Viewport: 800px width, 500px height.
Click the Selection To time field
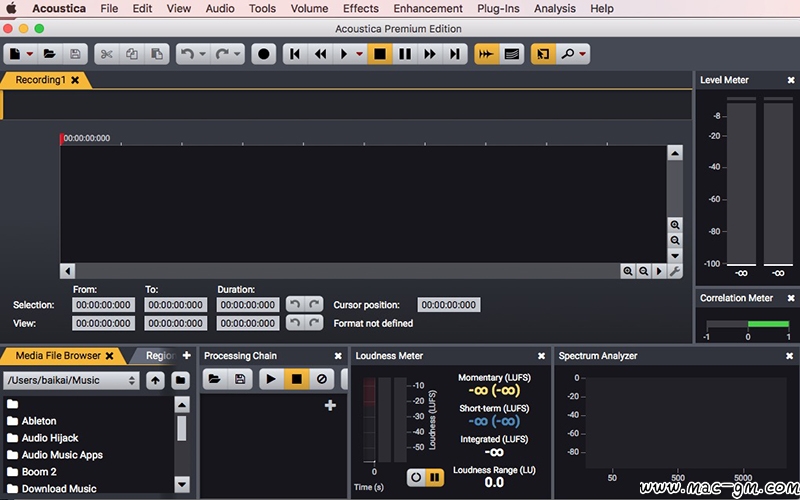coord(176,305)
